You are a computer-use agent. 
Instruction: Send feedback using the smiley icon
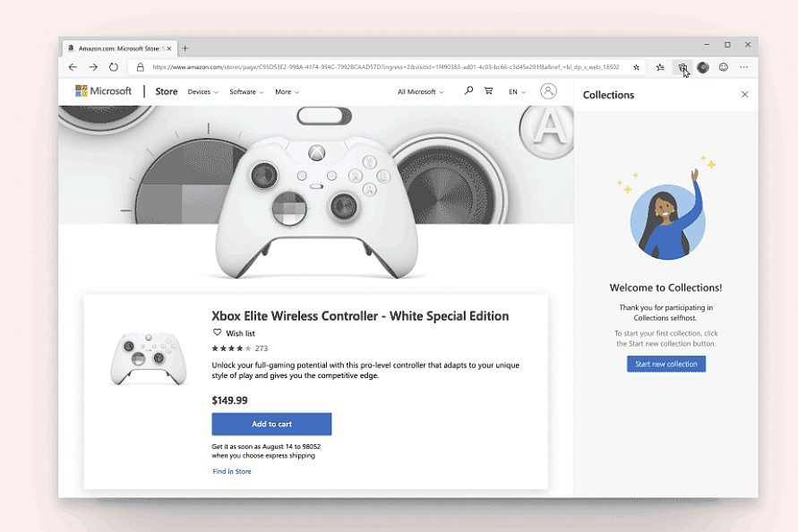tap(723, 67)
